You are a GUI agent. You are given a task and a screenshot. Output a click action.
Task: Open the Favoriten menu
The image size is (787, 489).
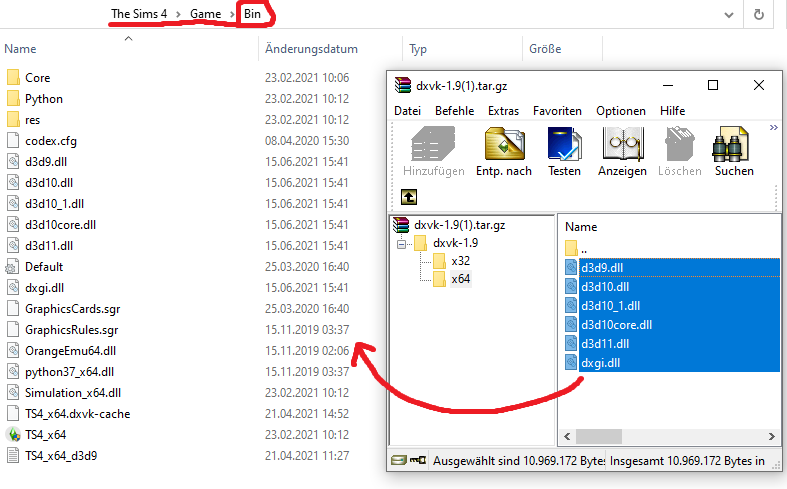(557, 111)
